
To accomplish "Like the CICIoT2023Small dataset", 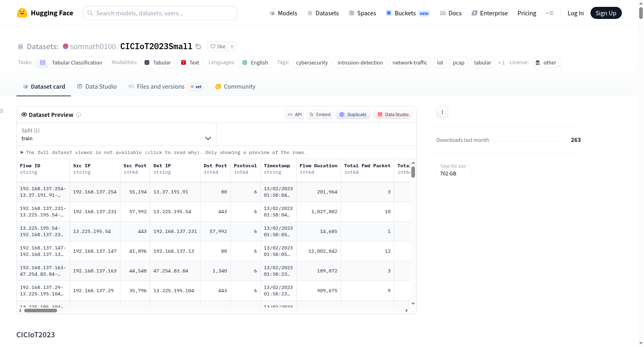I will click(x=218, y=46).
